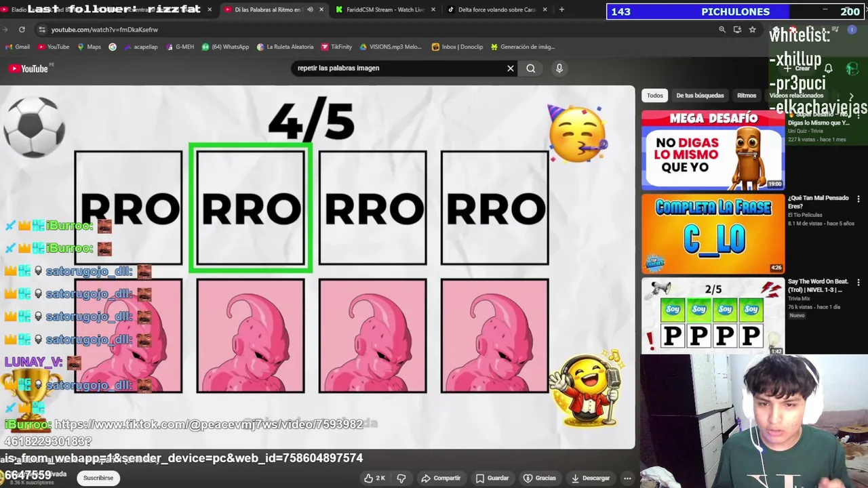This screenshot has height=488, width=868.
Task: Open a new browser tab
Action: point(561,9)
